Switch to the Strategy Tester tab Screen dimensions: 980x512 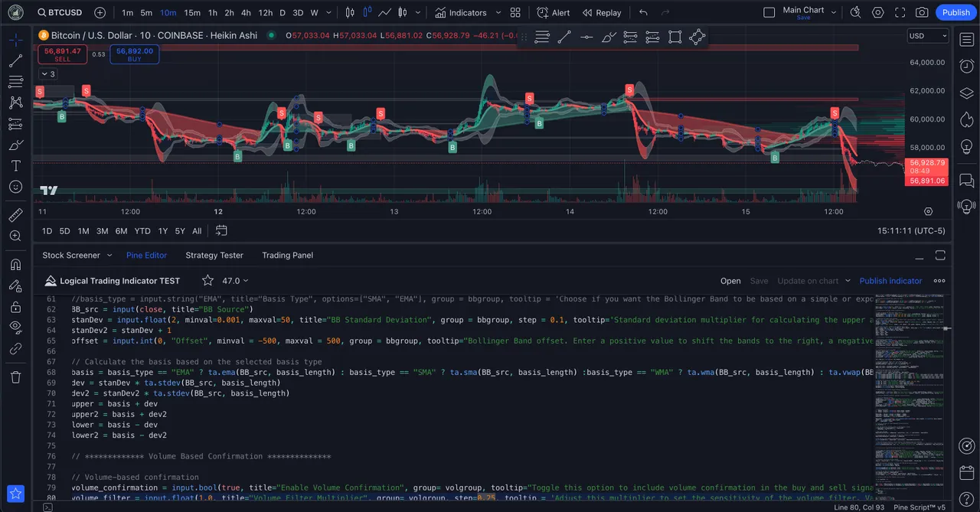[214, 256]
